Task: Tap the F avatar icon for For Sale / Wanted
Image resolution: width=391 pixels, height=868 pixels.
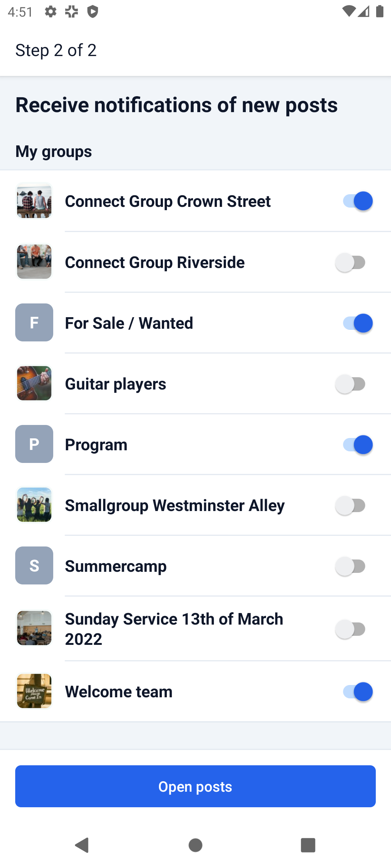Action: click(34, 322)
